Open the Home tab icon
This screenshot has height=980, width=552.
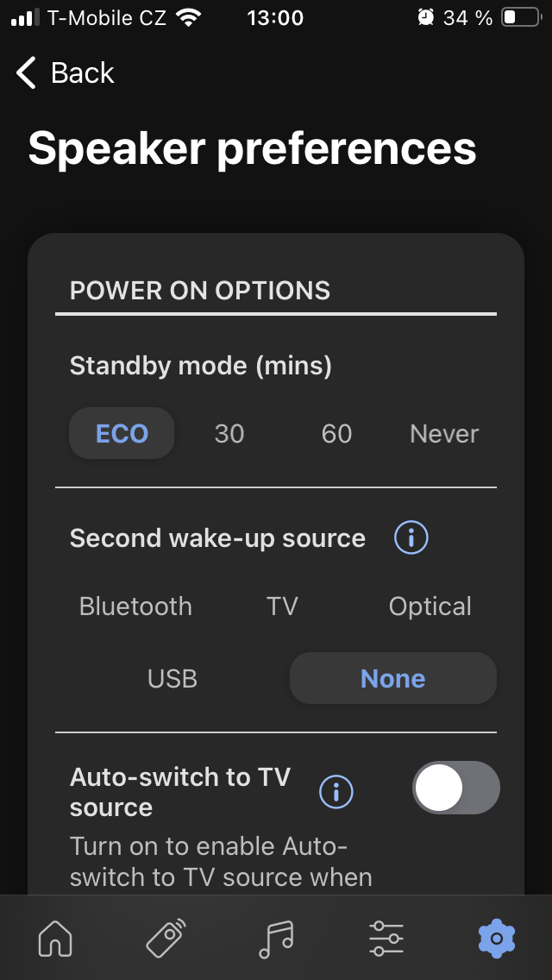coord(55,938)
